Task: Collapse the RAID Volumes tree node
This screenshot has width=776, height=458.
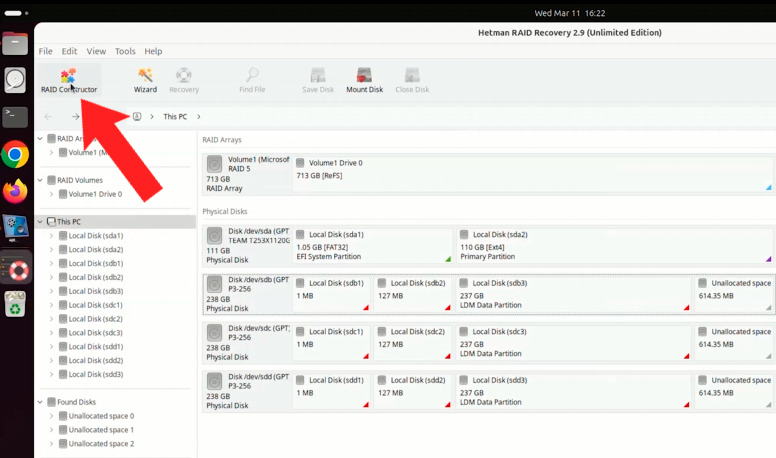Action: (x=40, y=180)
